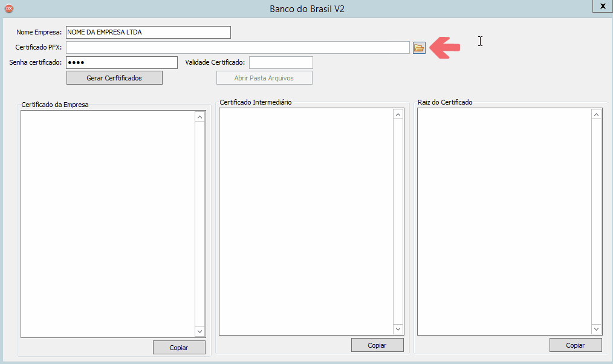Click the Certificado PFX label
Image resolution: width=613 pixels, height=364 pixels.
coord(38,47)
